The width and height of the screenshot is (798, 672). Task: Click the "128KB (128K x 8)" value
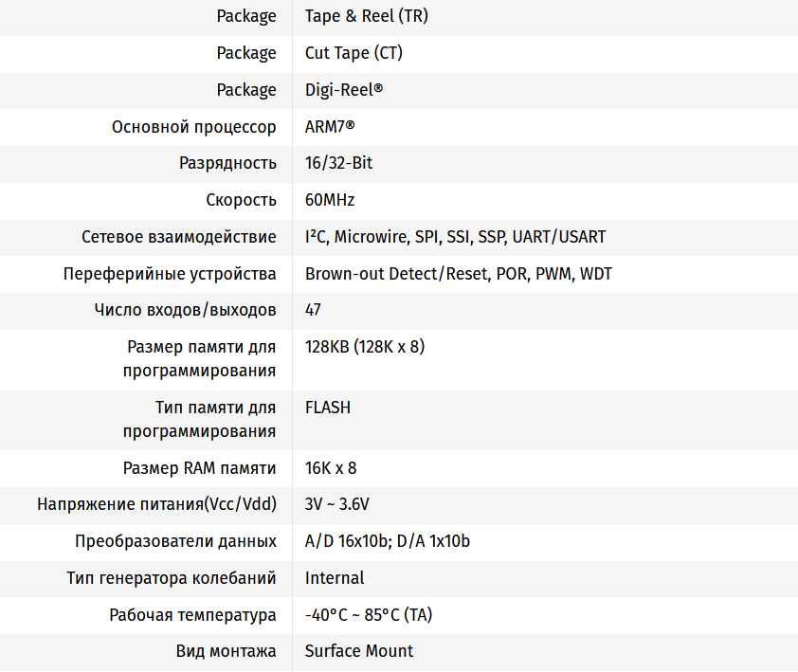tap(364, 347)
